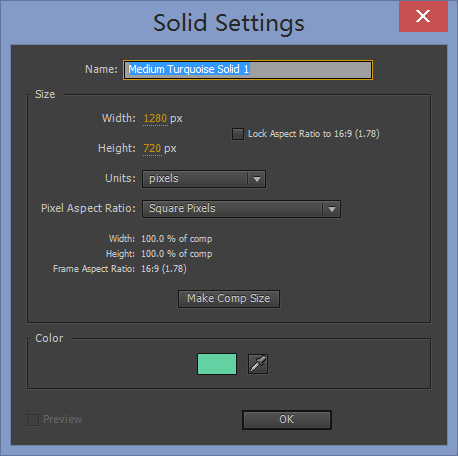Viewport: 458px width, 456px height.
Task: Confirm settings with the OK button
Action: [x=287, y=420]
